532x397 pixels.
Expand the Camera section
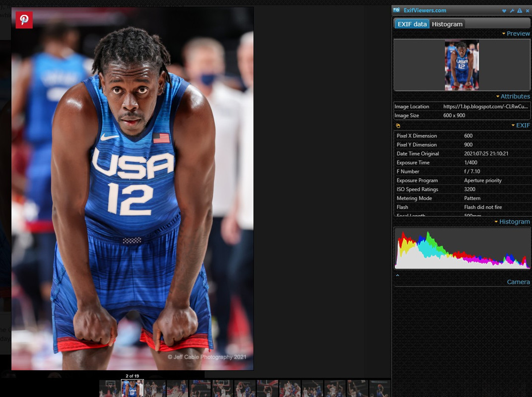pos(518,282)
